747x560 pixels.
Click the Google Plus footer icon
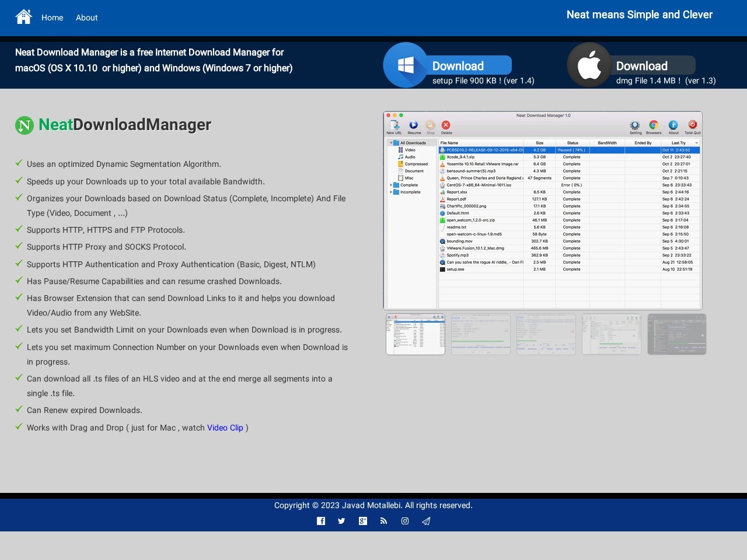(x=363, y=521)
